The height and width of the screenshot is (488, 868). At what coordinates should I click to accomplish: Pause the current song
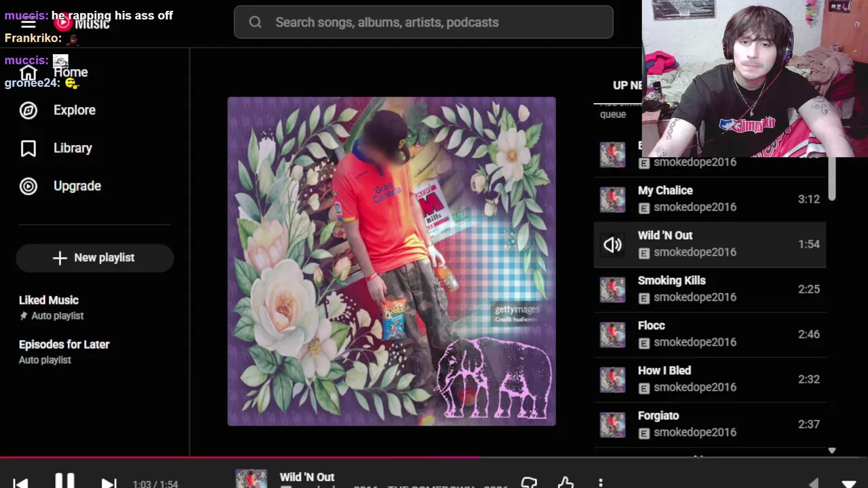[x=64, y=482]
